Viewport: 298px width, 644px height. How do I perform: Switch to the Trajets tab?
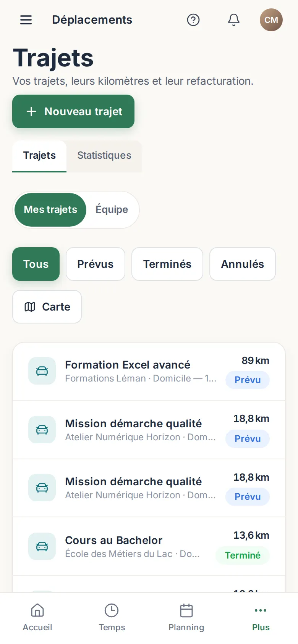point(39,156)
